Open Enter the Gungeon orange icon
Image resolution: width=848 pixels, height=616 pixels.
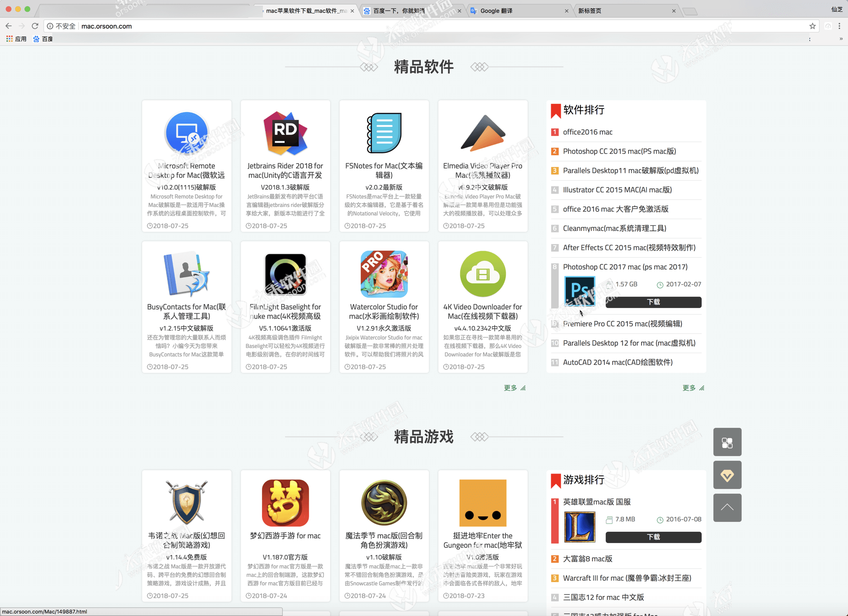pyautogui.click(x=483, y=503)
